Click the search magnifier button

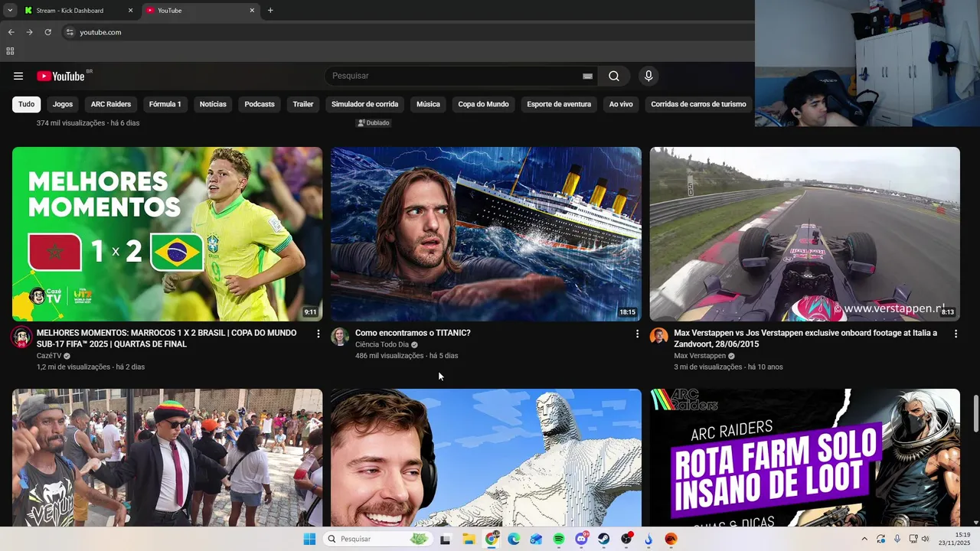tap(614, 76)
